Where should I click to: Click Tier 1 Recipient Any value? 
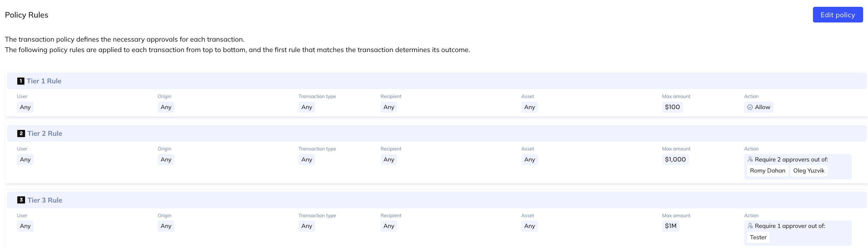[x=388, y=107]
